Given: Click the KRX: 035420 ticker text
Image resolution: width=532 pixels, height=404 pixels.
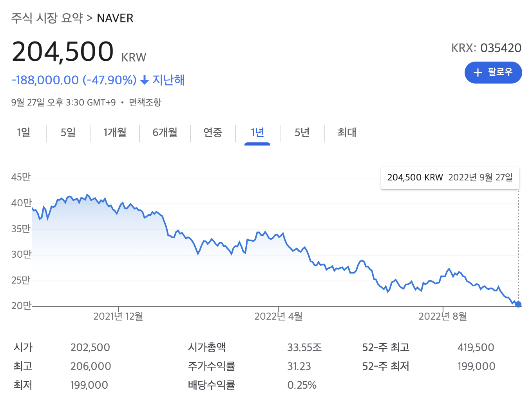Looking at the screenshot, I should click(x=487, y=47).
